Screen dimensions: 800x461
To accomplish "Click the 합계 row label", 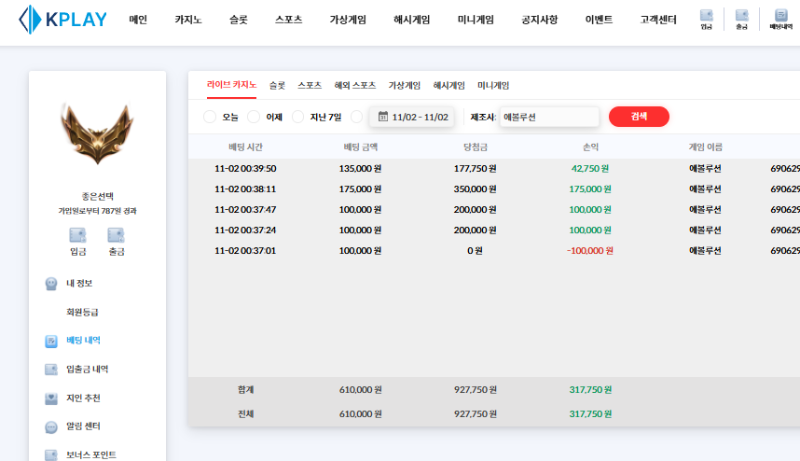I will click(245, 390).
